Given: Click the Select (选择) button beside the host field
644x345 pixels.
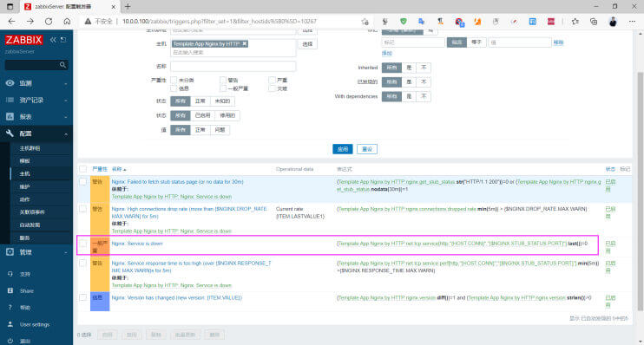Looking at the screenshot, I should click(307, 44).
